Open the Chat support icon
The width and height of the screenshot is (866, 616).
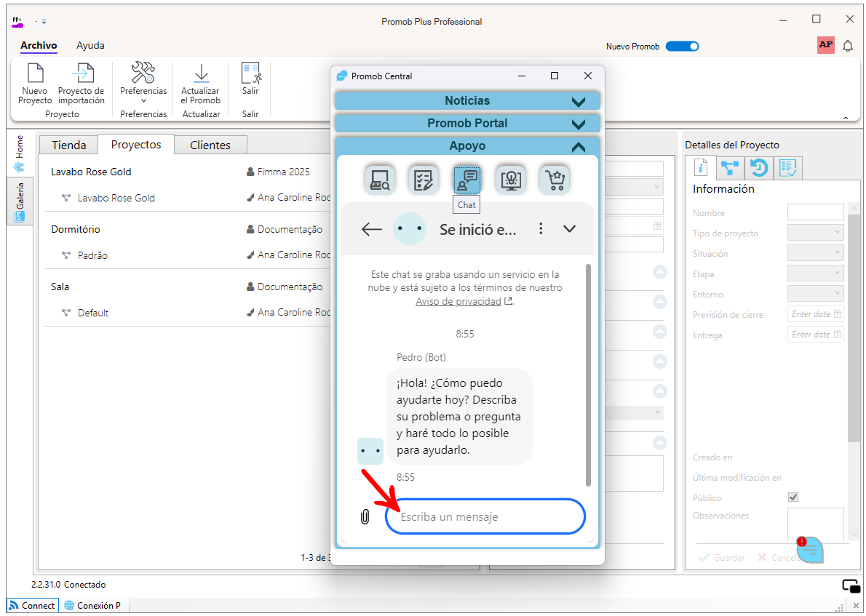click(x=466, y=180)
